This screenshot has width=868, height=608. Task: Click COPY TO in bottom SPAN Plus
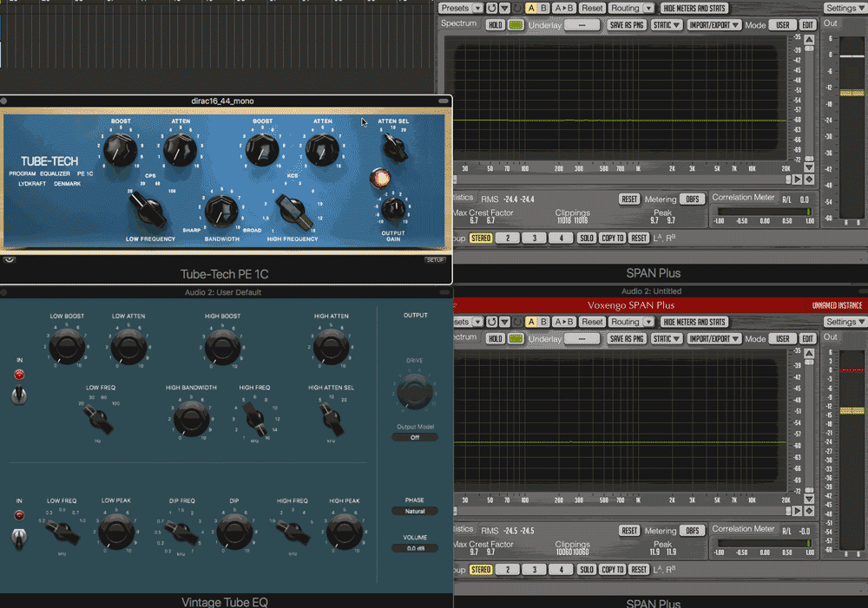[612, 570]
